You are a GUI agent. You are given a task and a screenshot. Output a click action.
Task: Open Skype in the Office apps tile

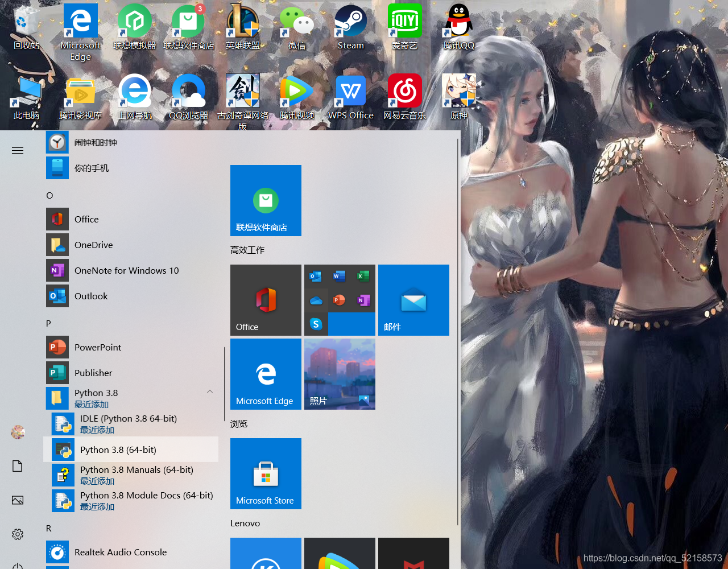click(316, 324)
